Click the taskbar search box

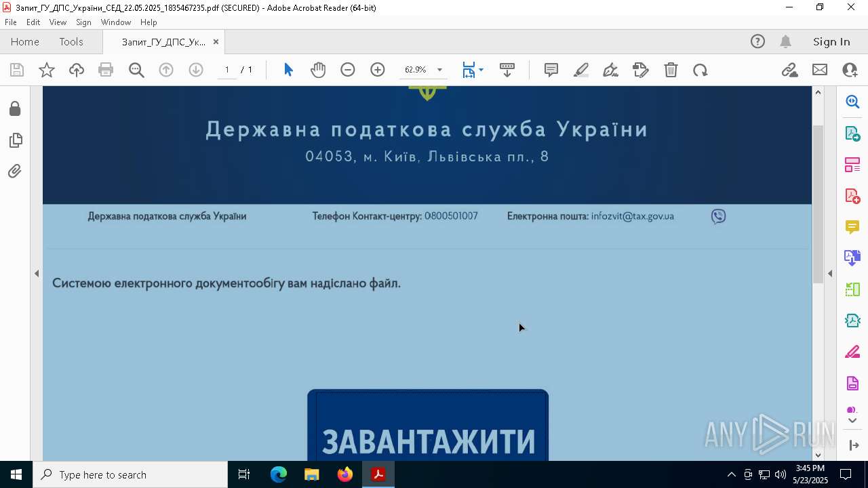130,474
